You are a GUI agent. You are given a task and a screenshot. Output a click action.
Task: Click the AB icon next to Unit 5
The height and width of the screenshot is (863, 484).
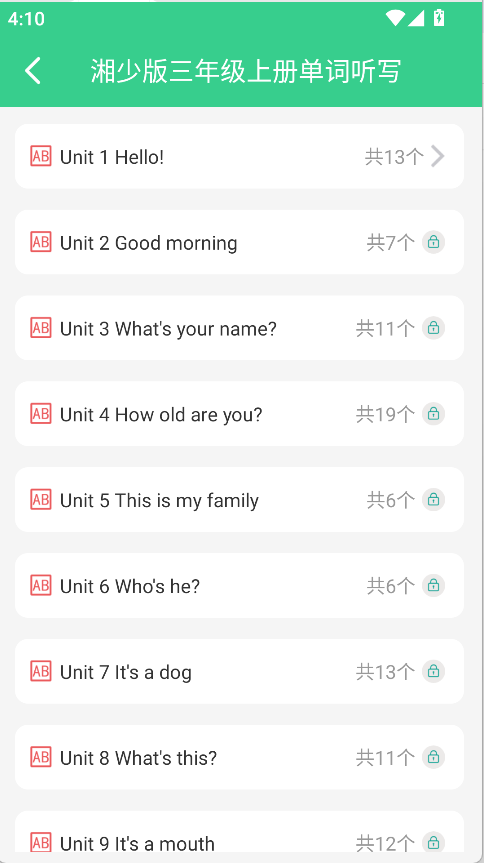click(x=41, y=499)
